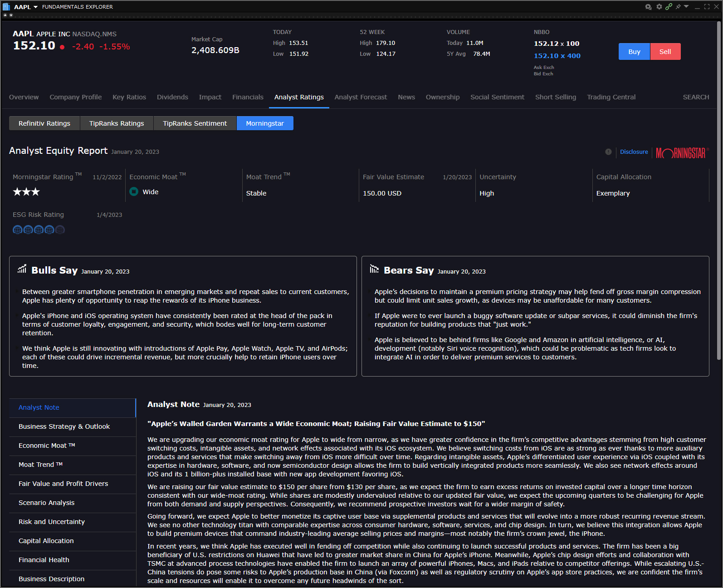Click the green chain link icon
This screenshot has width=723, height=588.
(x=669, y=7)
